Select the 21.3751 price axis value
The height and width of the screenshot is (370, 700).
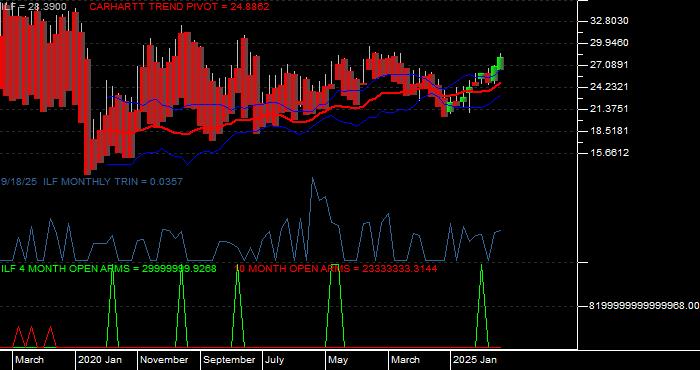coord(609,108)
